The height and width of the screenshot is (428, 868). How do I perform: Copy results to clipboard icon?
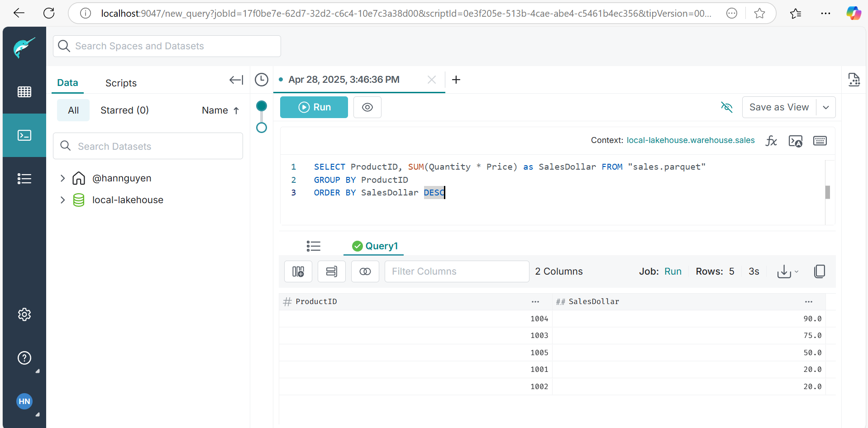click(x=820, y=271)
